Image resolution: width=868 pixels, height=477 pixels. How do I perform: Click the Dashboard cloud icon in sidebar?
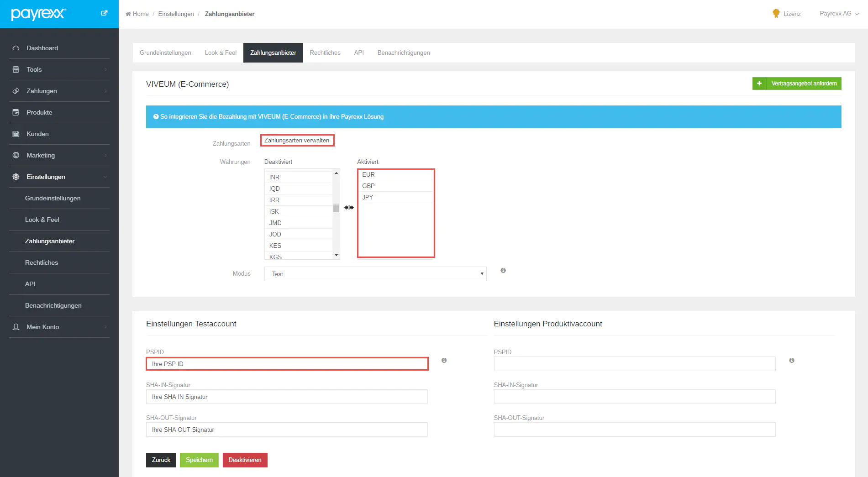click(x=16, y=48)
